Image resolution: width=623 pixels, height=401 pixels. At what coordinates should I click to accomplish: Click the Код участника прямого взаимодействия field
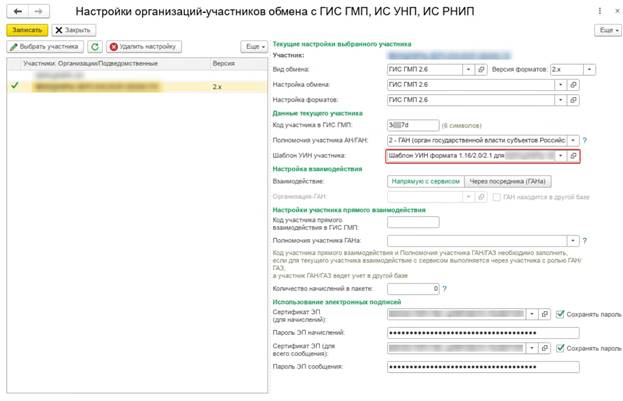[x=413, y=223]
